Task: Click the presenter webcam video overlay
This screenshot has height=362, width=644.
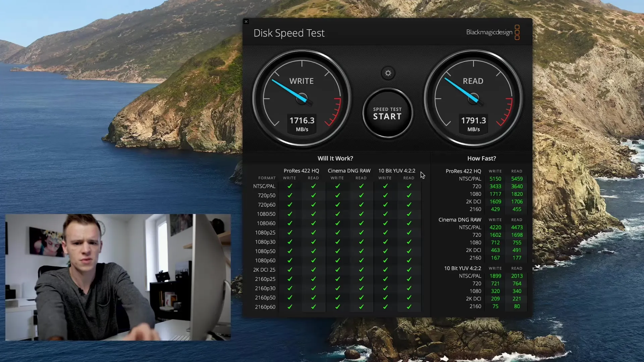Action: click(118, 277)
